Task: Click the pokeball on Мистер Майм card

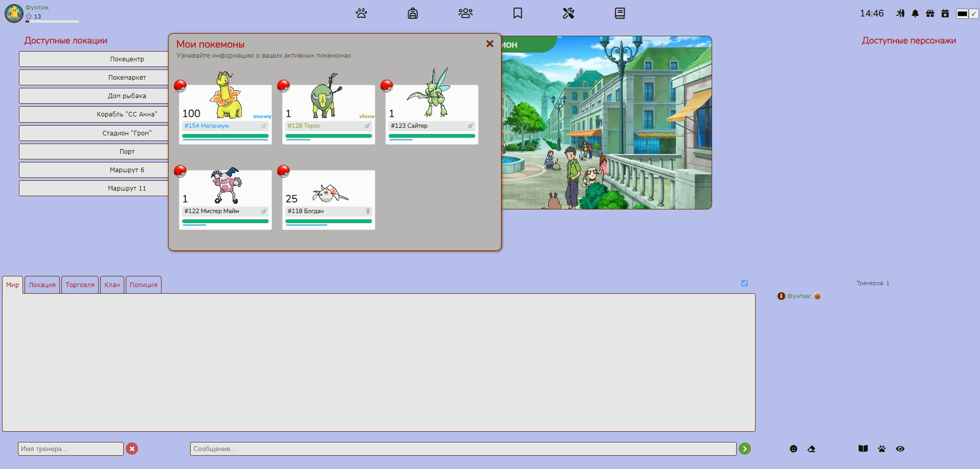Action: coord(180,171)
